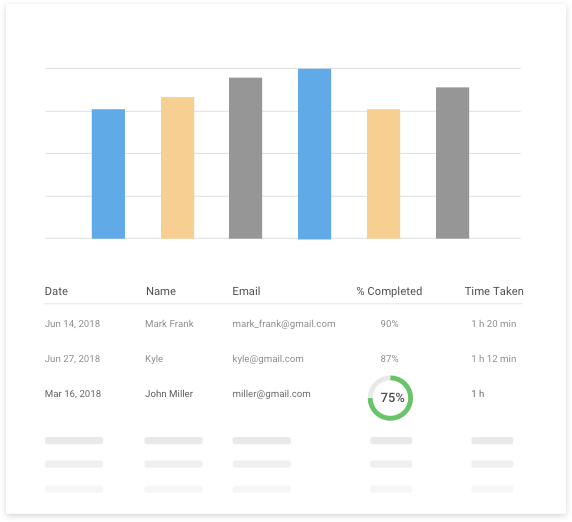
Task: Click the 1 h 12 min time value
Action: tap(494, 359)
